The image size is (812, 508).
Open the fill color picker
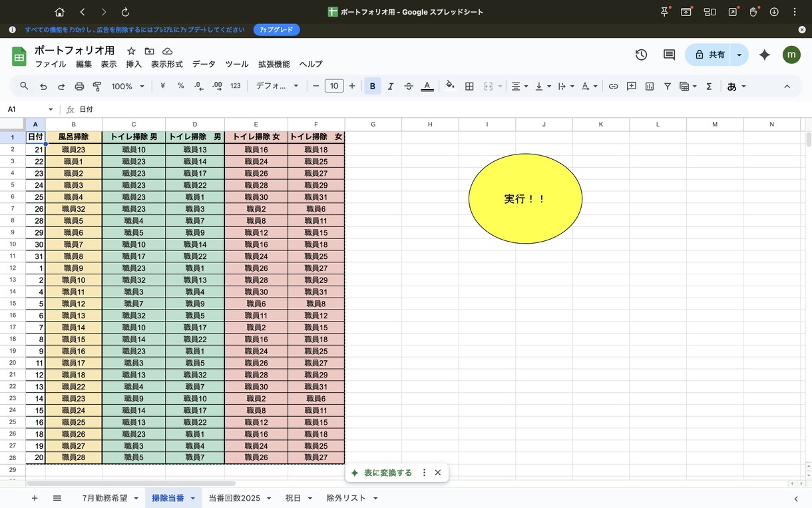point(451,86)
